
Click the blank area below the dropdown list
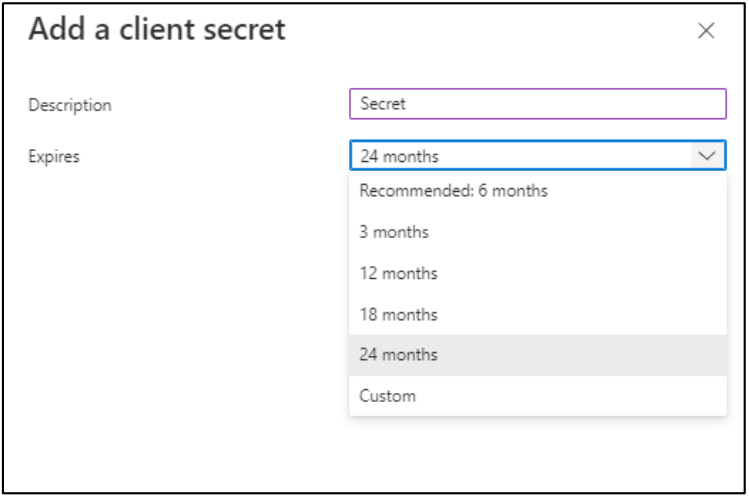click(x=538, y=450)
